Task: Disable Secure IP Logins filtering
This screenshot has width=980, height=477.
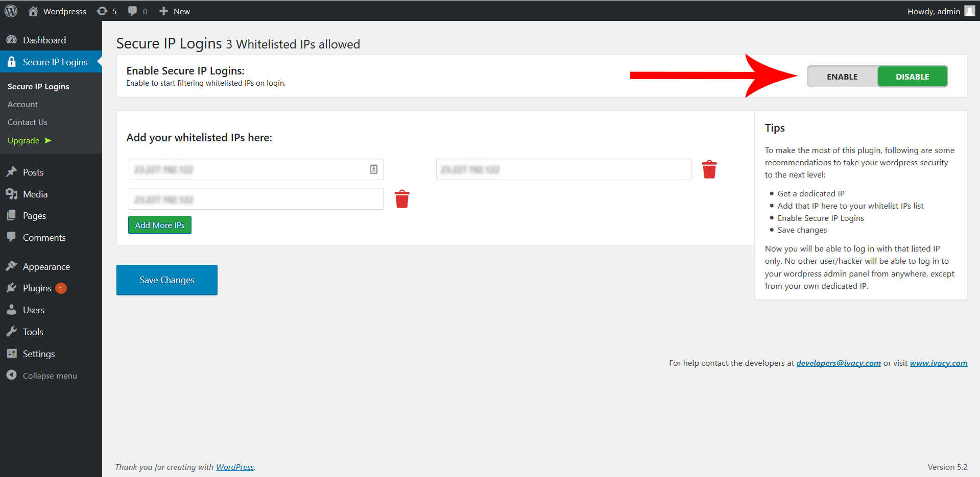Action: coord(912,76)
